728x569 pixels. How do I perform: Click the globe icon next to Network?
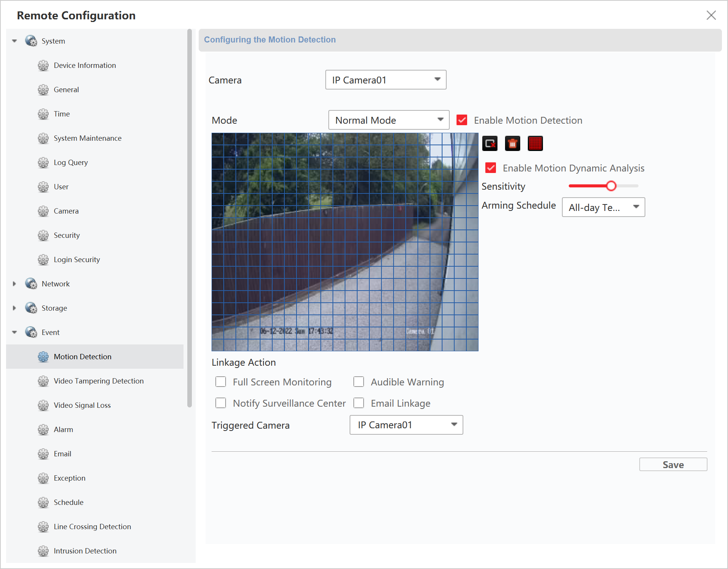[31, 284]
